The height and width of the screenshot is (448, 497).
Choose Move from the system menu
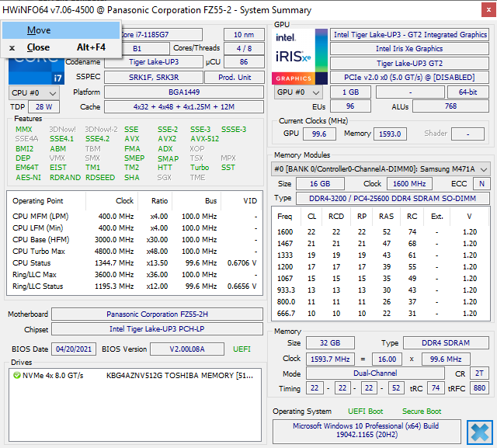[x=39, y=30]
